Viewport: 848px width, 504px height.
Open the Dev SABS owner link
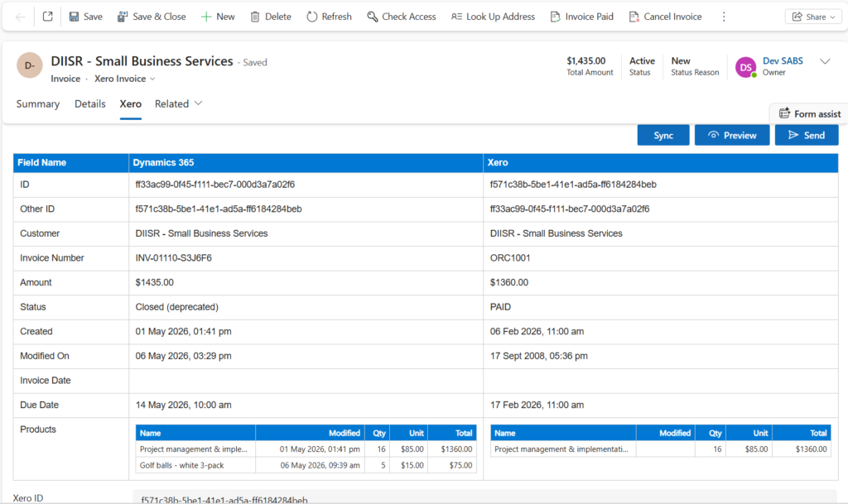pyautogui.click(x=783, y=61)
